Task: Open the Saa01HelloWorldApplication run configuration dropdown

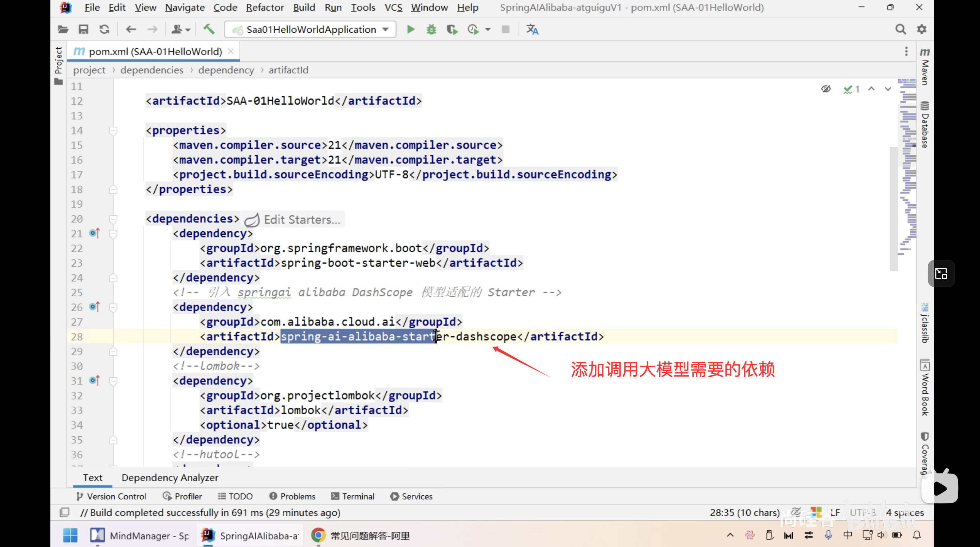Action: (311, 29)
